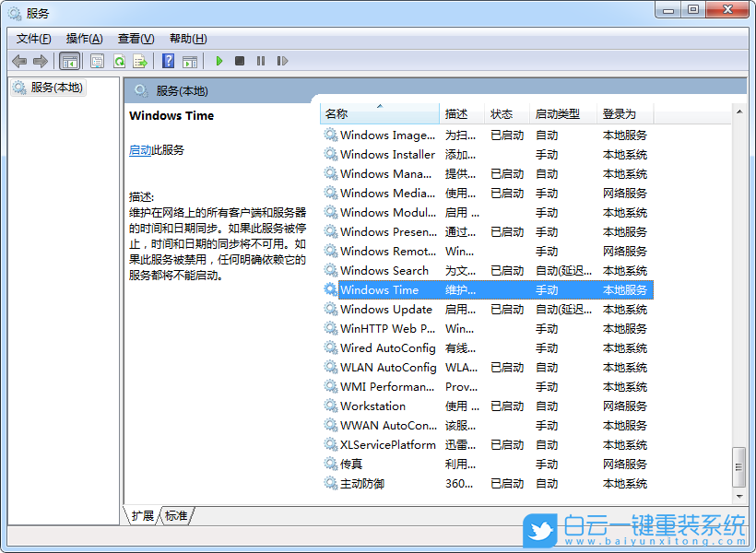The image size is (756, 553).
Task: Pause the service via toolbar icon
Action: (x=261, y=61)
